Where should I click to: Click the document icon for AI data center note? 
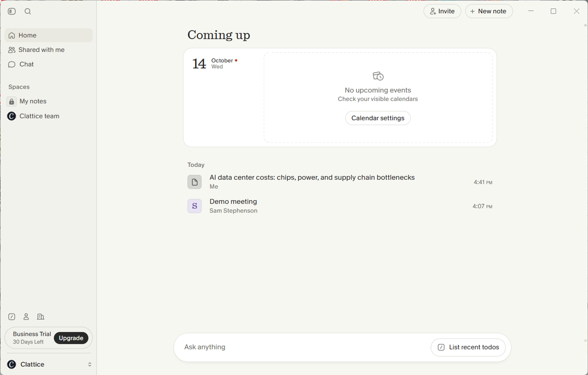pyautogui.click(x=194, y=182)
